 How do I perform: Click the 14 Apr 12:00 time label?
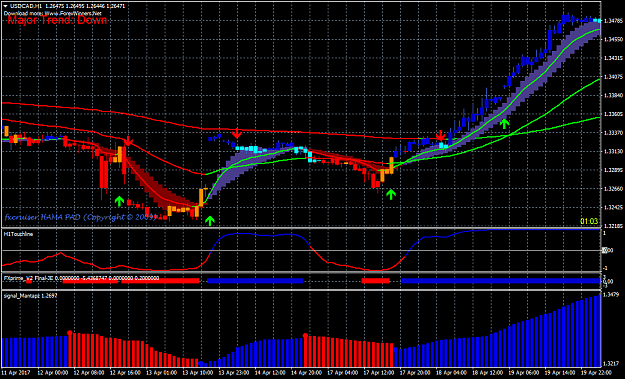coord(270,373)
